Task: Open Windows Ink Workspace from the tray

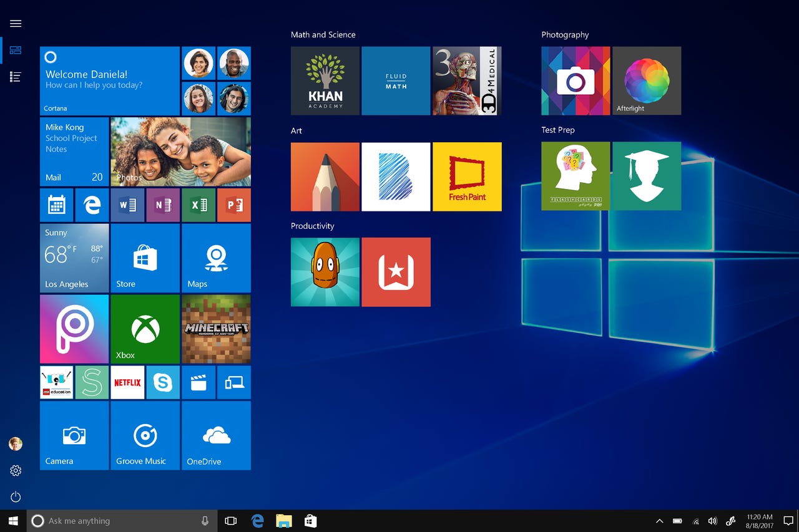Action: coord(731,520)
